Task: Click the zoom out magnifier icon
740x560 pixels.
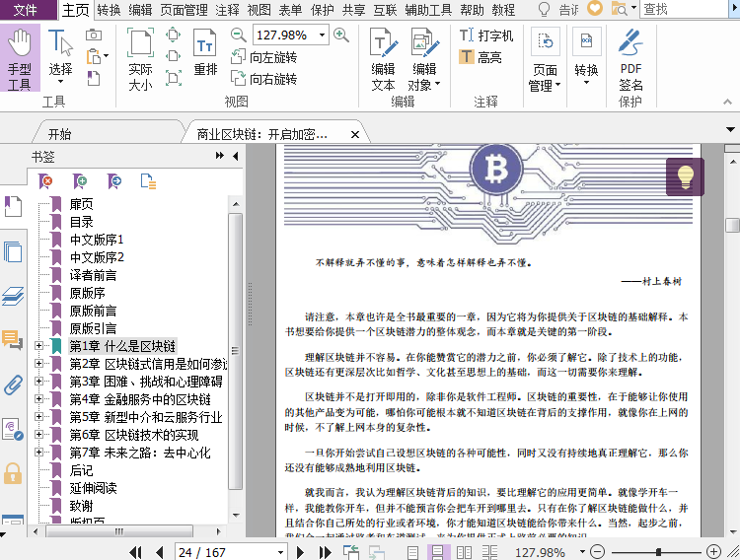Action: click(239, 35)
